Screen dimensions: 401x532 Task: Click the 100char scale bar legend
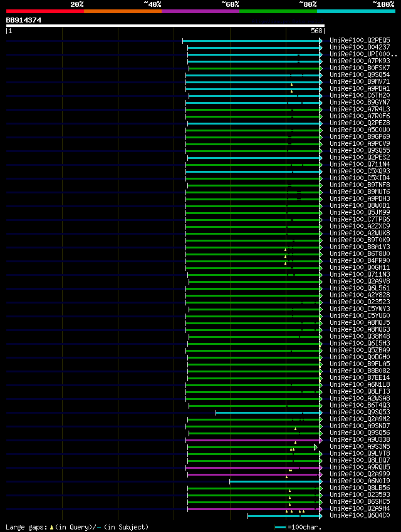[298, 527]
